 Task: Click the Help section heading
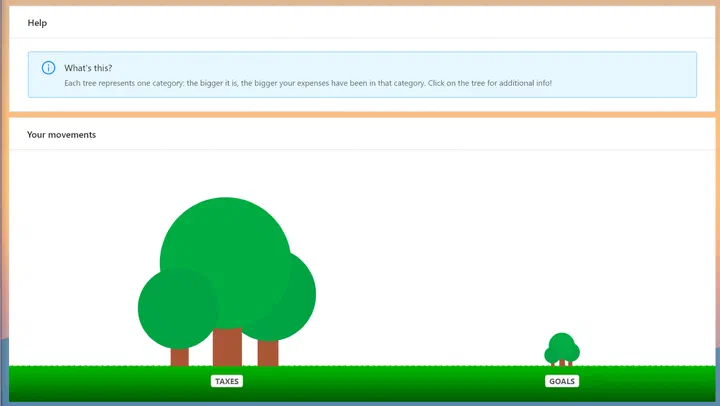pyautogui.click(x=37, y=23)
